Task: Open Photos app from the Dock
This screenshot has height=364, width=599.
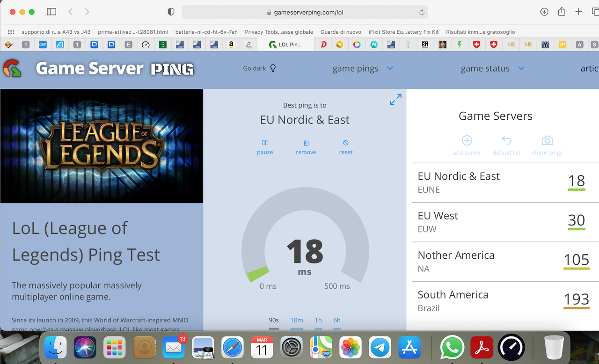Action: [x=351, y=348]
